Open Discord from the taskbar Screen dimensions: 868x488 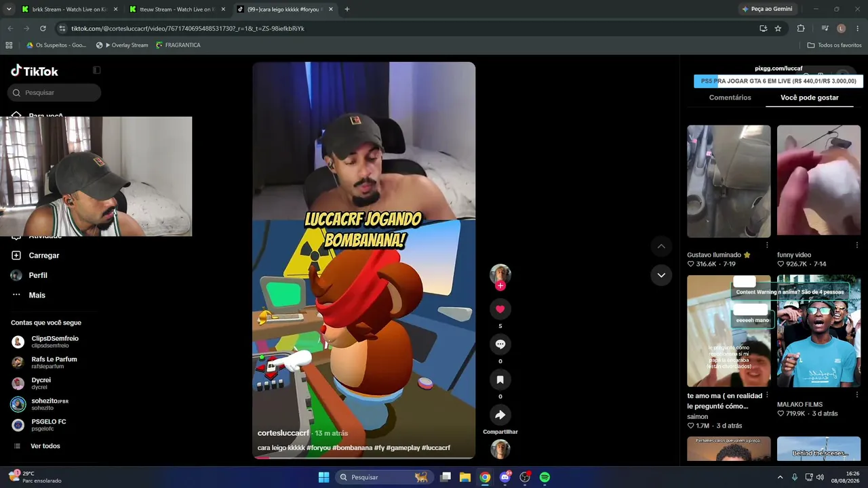[x=505, y=477]
